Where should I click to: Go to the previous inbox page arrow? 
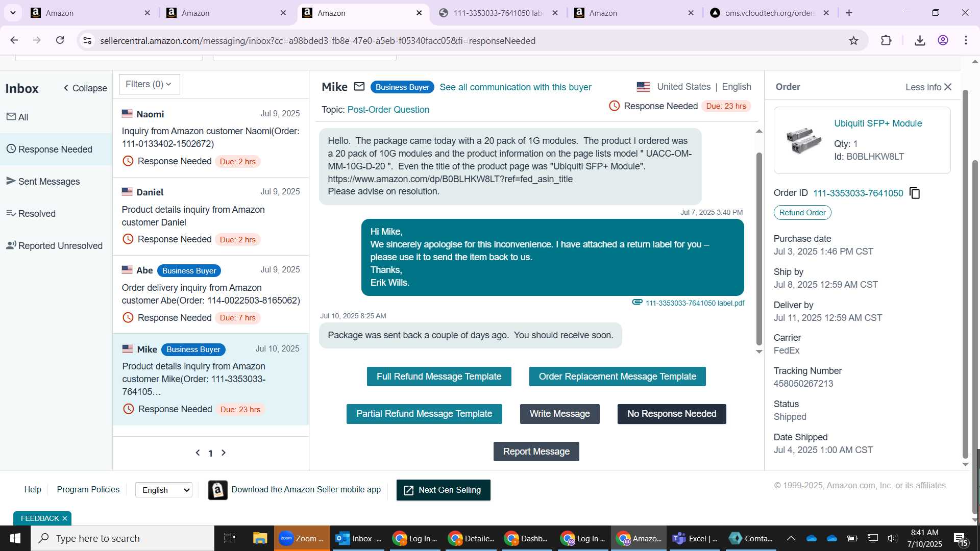(198, 453)
